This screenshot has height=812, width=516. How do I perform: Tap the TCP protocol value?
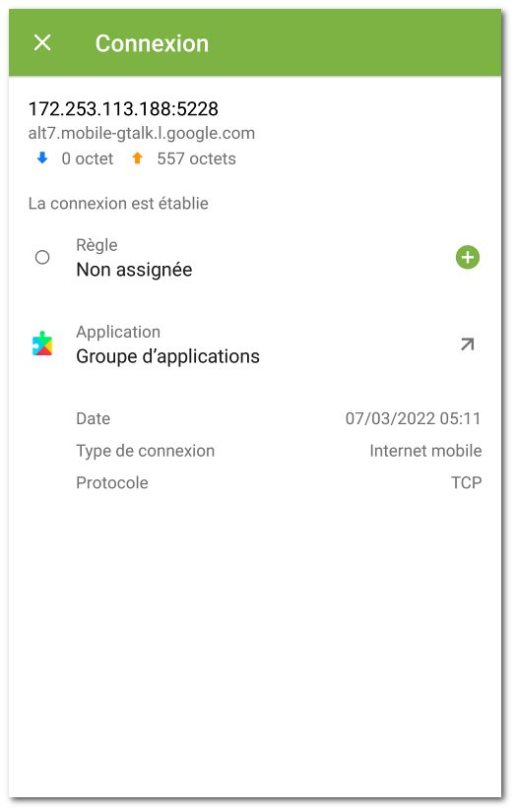(x=466, y=482)
